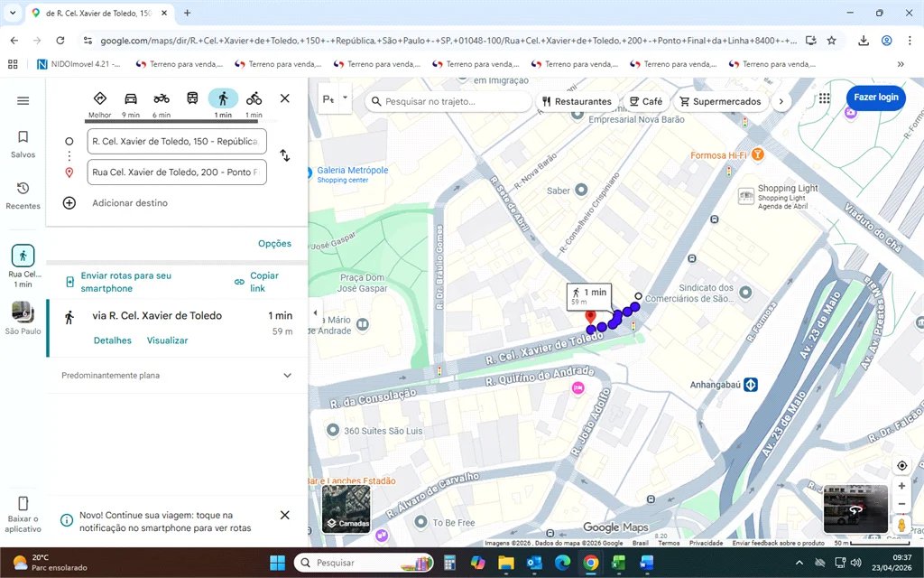Click Copiar link
Screen dimensions: 924x578
257,282
